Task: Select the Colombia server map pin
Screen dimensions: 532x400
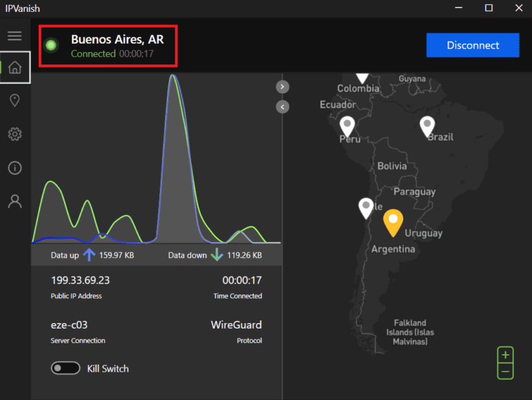Action: click(362, 75)
